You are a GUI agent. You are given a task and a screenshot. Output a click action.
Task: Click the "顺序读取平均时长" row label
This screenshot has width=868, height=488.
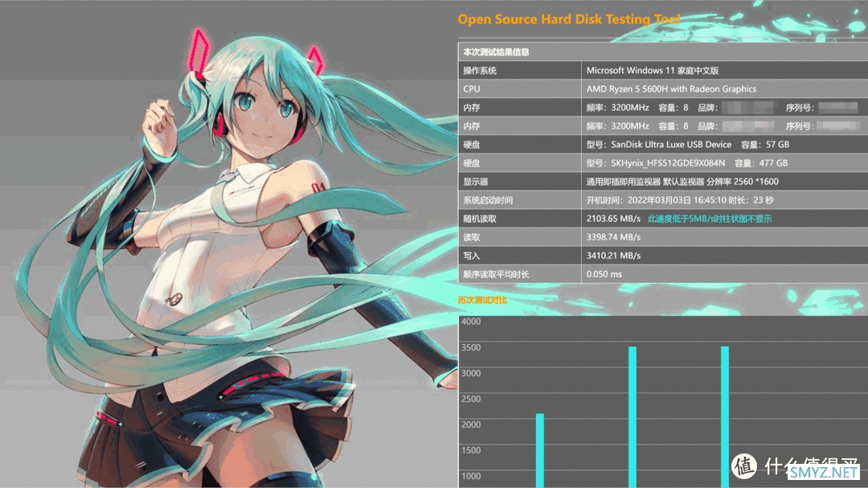496,274
